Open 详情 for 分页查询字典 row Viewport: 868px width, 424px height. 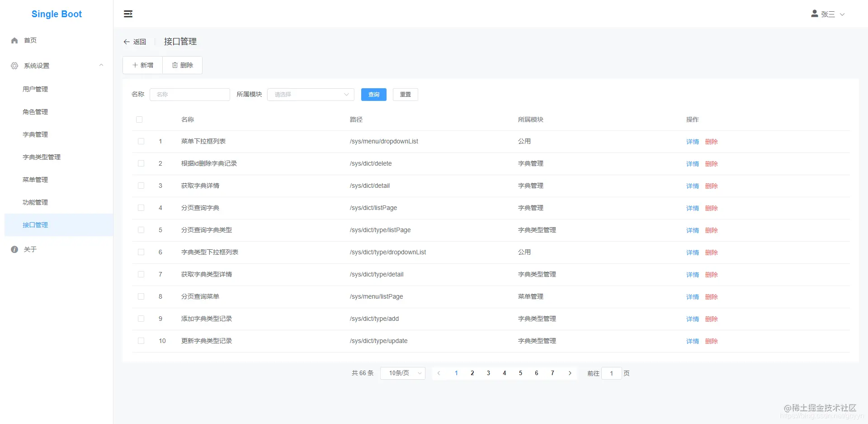click(x=692, y=208)
